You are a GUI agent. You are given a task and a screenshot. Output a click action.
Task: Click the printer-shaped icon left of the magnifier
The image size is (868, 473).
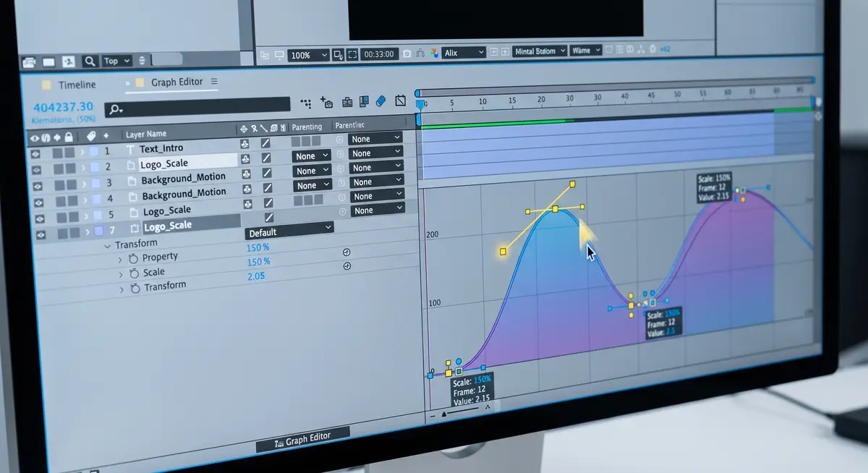point(29,62)
